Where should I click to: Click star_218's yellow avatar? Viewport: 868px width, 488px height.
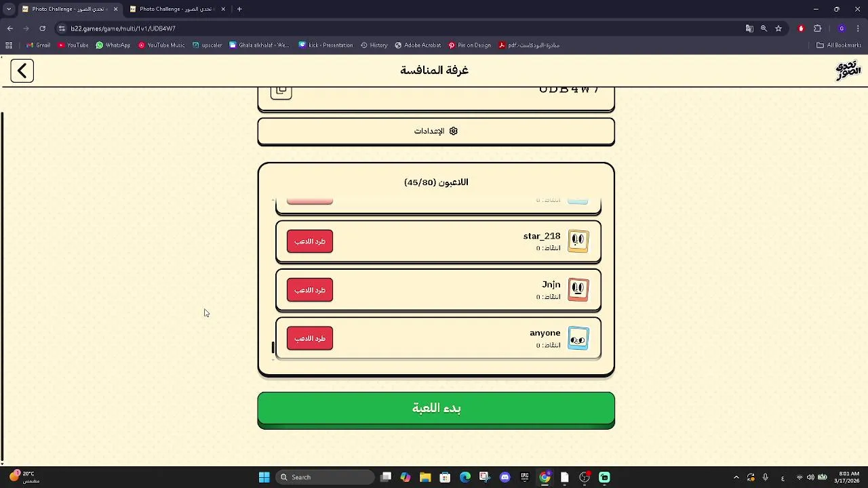pyautogui.click(x=578, y=241)
